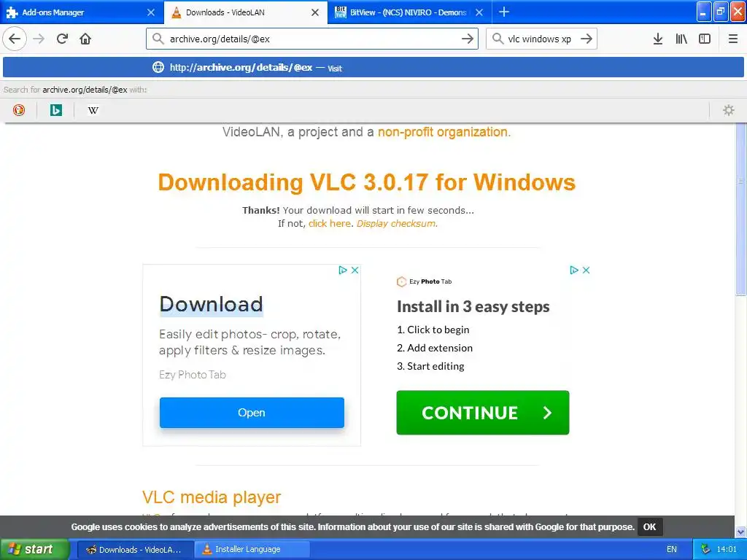Open the browser home page
Viewport: 747px width, 560px height.
[x=85, y=39]
